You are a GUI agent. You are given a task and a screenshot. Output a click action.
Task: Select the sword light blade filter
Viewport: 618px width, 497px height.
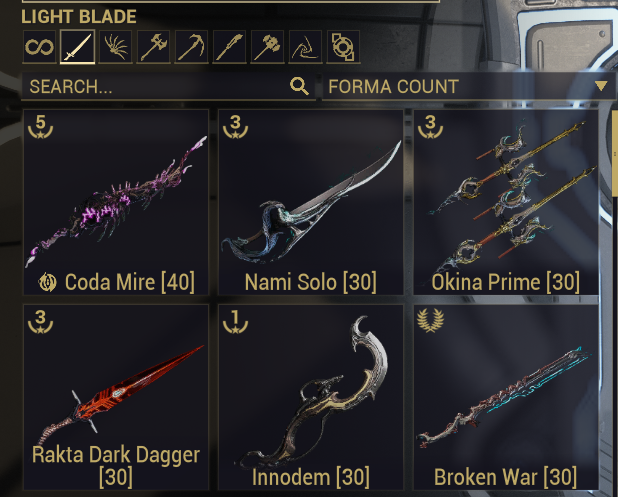[x=77, y=47]
